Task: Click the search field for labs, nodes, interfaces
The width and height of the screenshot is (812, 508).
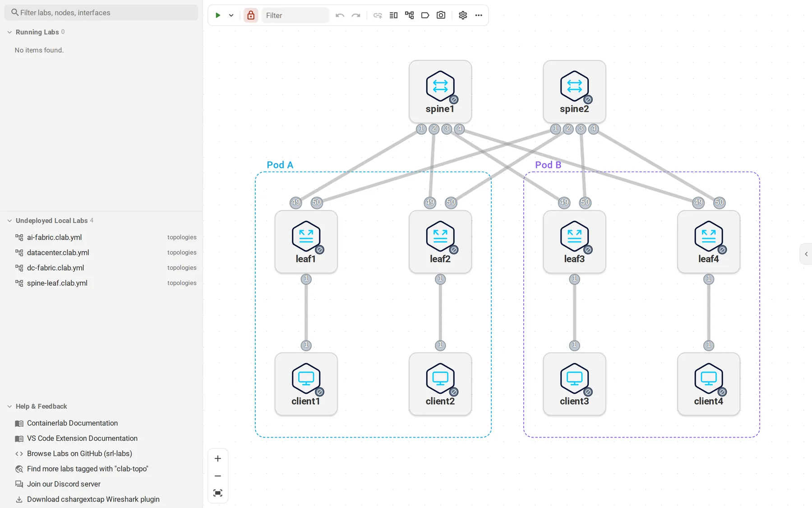Action: [101, 13]
